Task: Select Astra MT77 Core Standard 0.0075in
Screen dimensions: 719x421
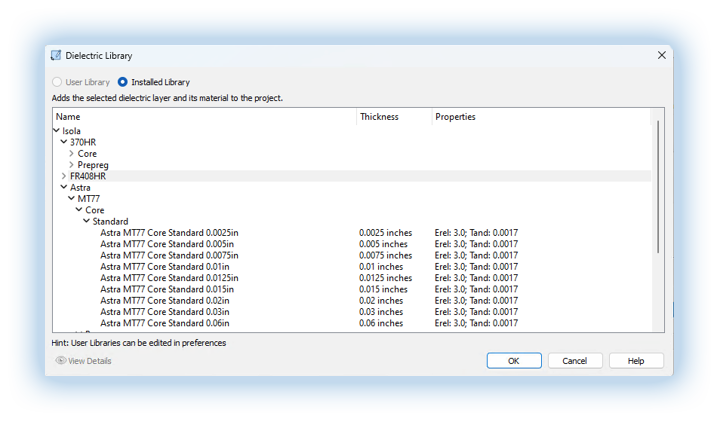Action: click(x=169, y=255)
